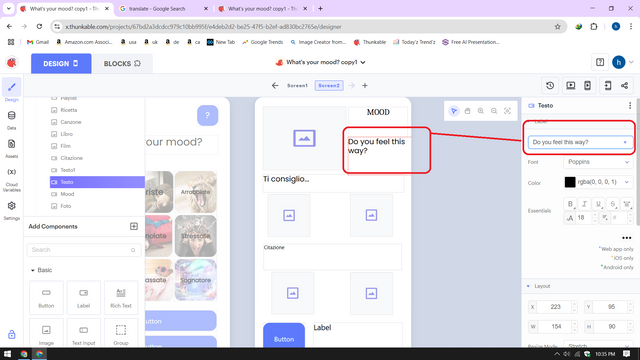Click the live test on device icon

pos(587,86)
